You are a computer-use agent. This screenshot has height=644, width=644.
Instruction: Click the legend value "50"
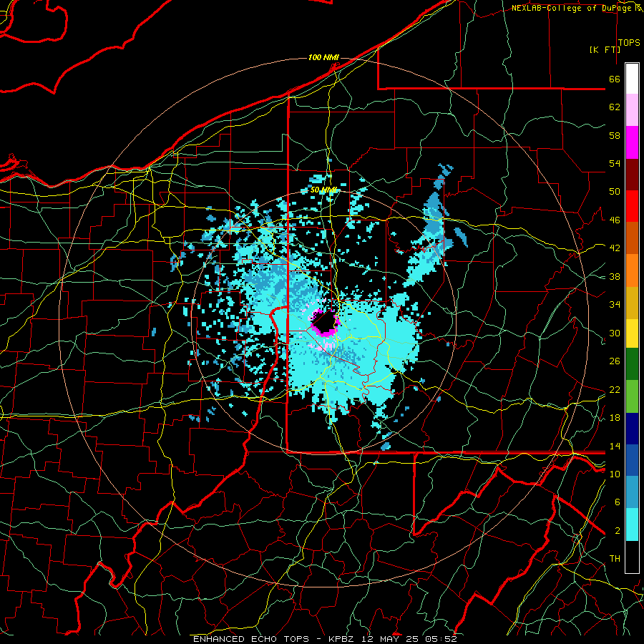[615, 192]
